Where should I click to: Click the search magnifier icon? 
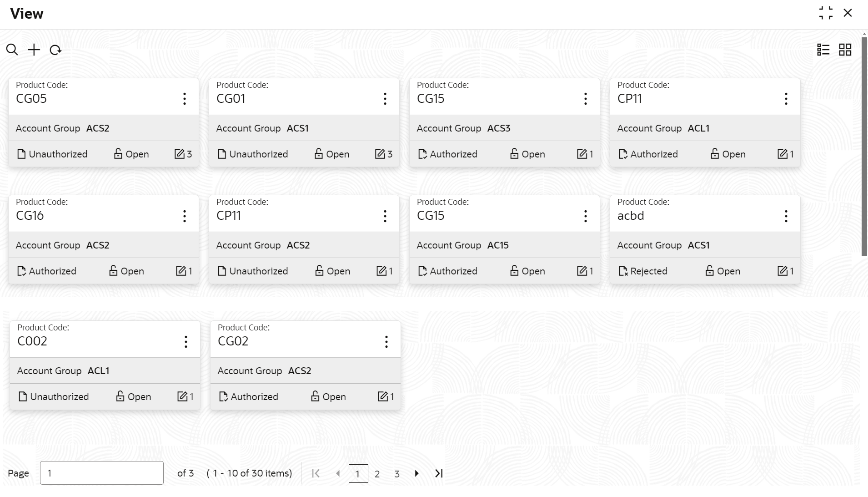coord(12,50)
